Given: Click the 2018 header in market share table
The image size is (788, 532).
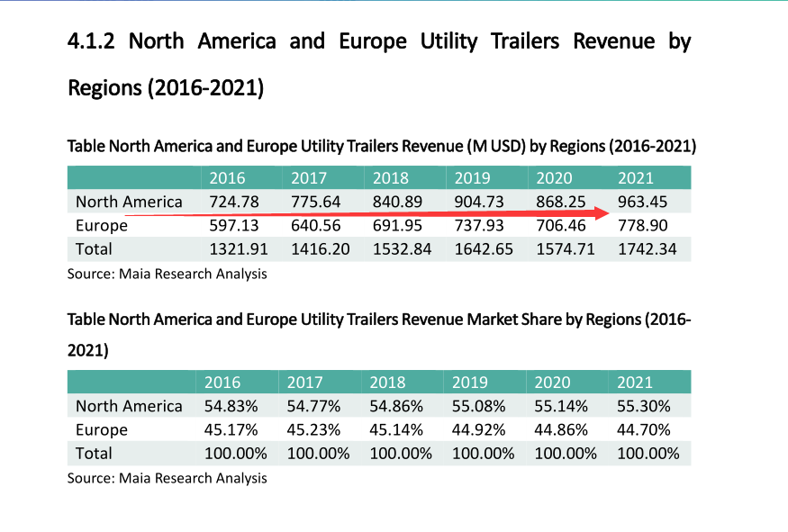Looking at the screenshot, I should click(388, 382).
